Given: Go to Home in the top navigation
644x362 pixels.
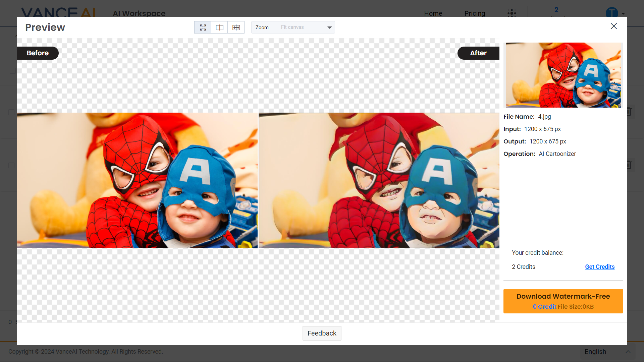Looking at the screenshot, I should pyautogui.click(x=433, y=13).
